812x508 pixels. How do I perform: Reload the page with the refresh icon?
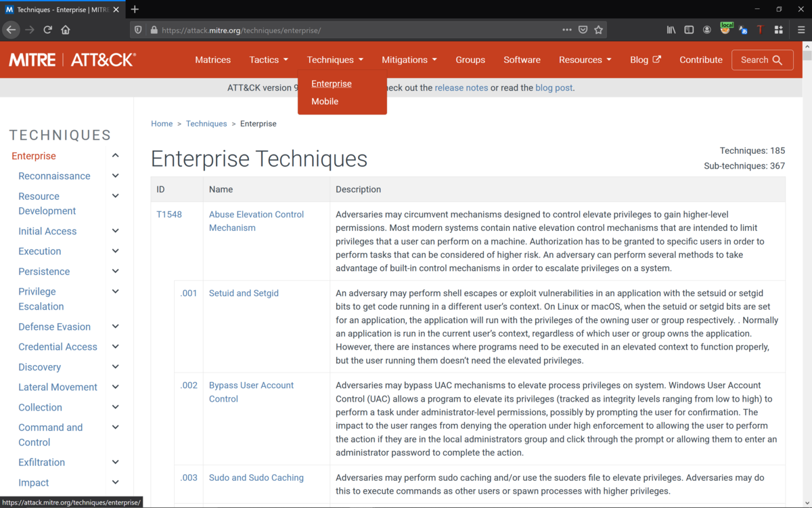(47, 30)
